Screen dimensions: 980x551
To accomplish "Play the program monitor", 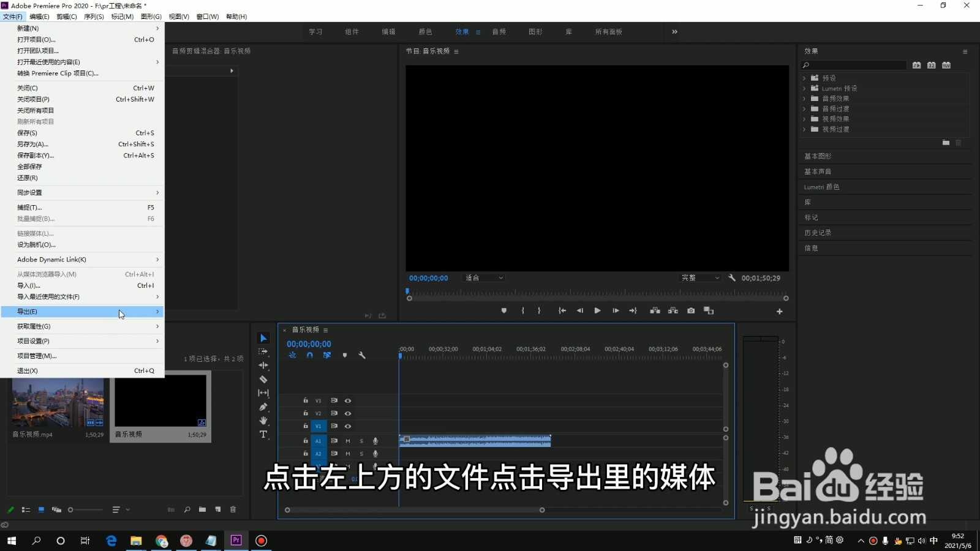I will (x=597, y=311).
